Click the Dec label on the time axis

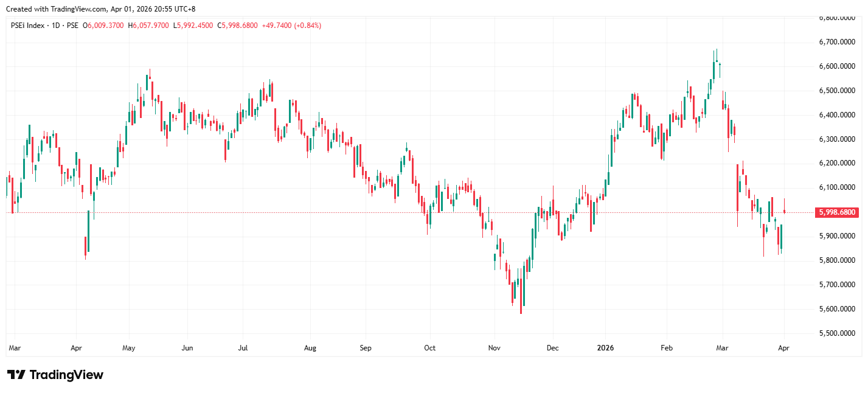click(x=552, y=349)
